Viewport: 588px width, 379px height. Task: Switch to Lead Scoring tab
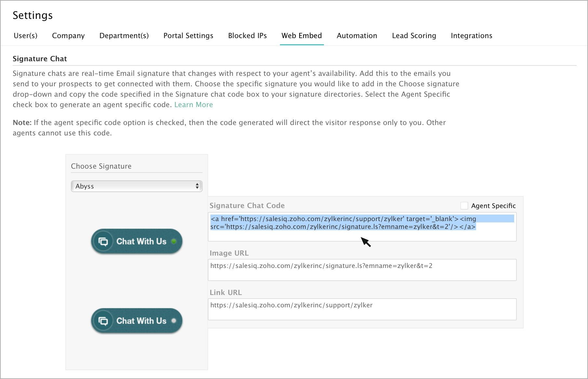[x=414, y=35]
